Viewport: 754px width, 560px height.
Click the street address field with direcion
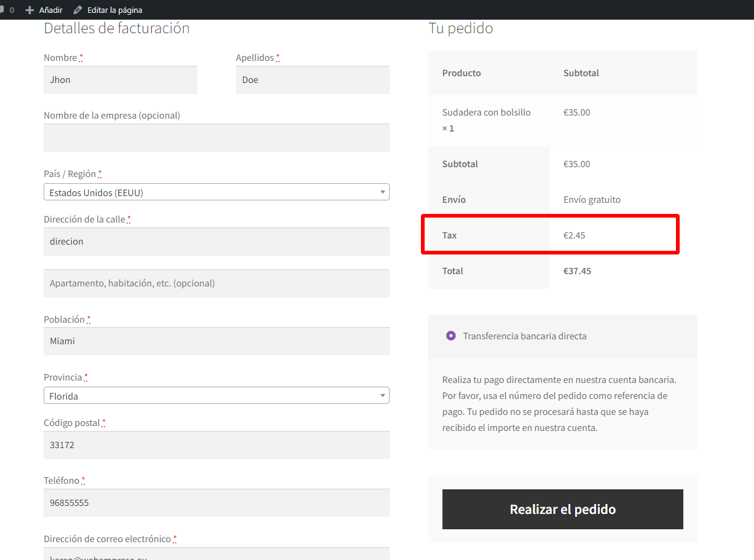point(216,242)
